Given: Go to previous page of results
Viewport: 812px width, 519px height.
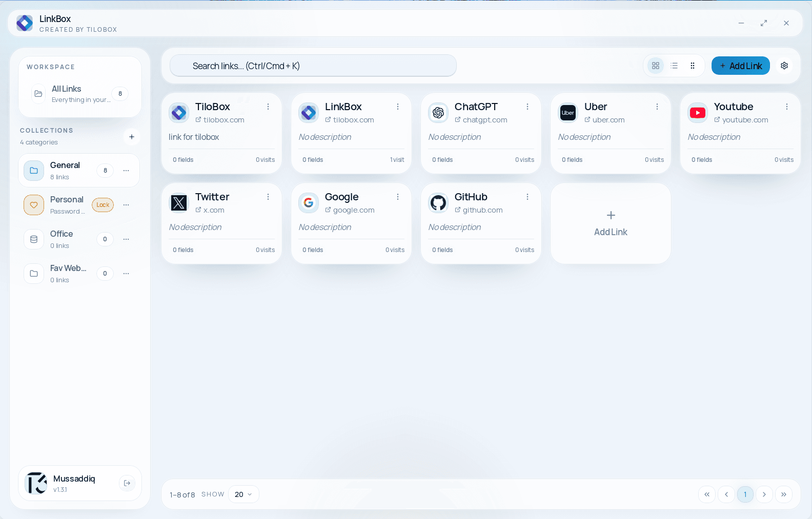Looking at the screenshot, I should [x=726, y=494].
